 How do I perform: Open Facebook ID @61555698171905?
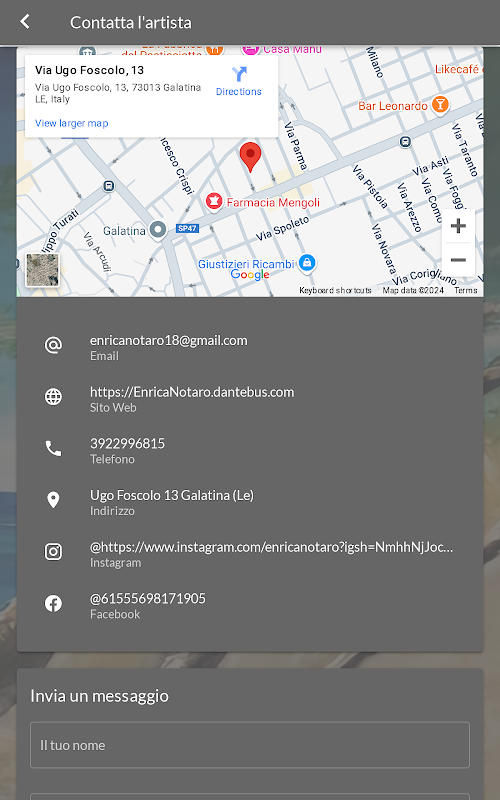(148, 598)
